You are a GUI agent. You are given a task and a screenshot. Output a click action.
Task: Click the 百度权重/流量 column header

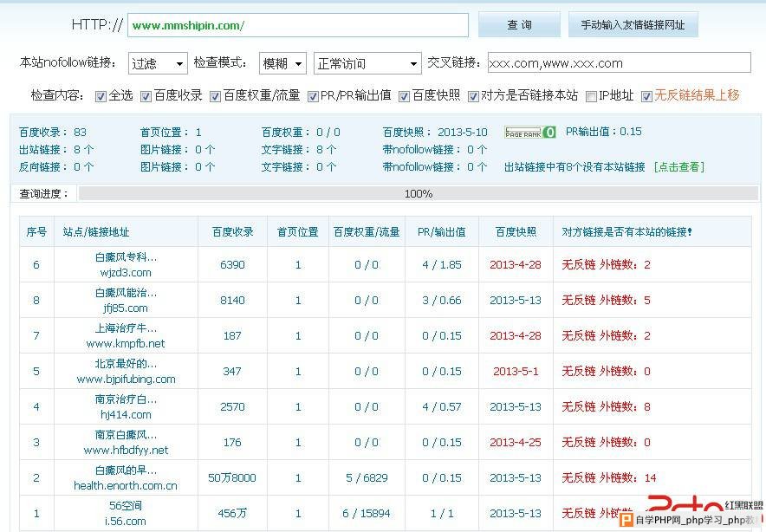(x=367, y=232)
